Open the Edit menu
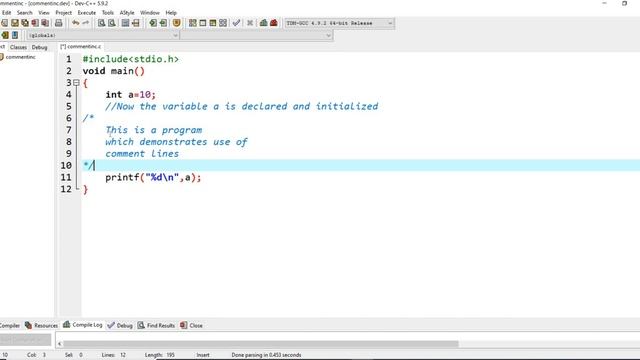640x360 pixels. click(7, 13)
